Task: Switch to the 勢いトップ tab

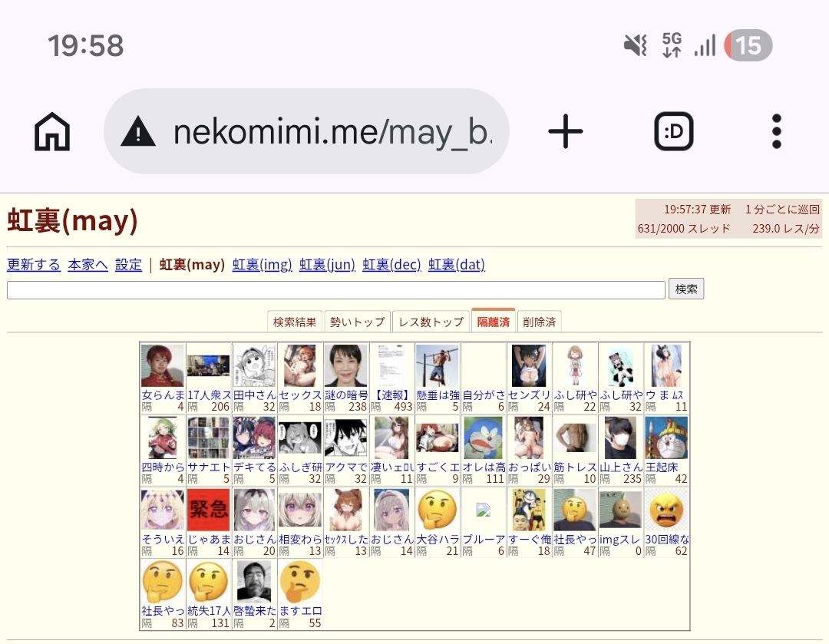Action: pos(358,322)
